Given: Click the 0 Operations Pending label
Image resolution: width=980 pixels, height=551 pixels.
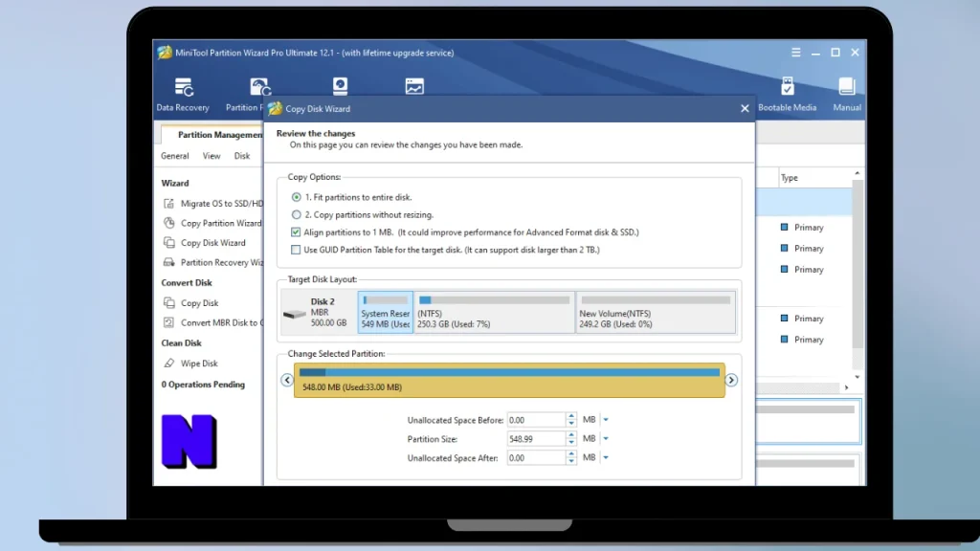Looking at the screenshot, I should 203,385.
